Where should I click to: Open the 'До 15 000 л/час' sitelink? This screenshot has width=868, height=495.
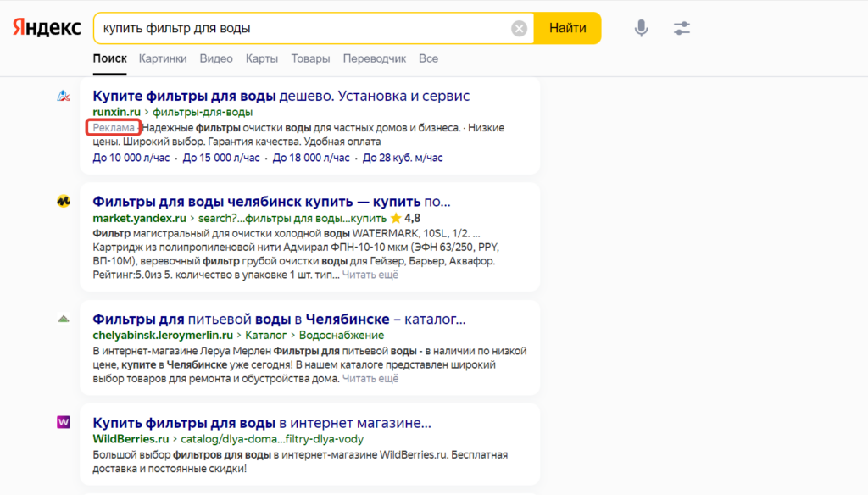(x=221, y=158)
